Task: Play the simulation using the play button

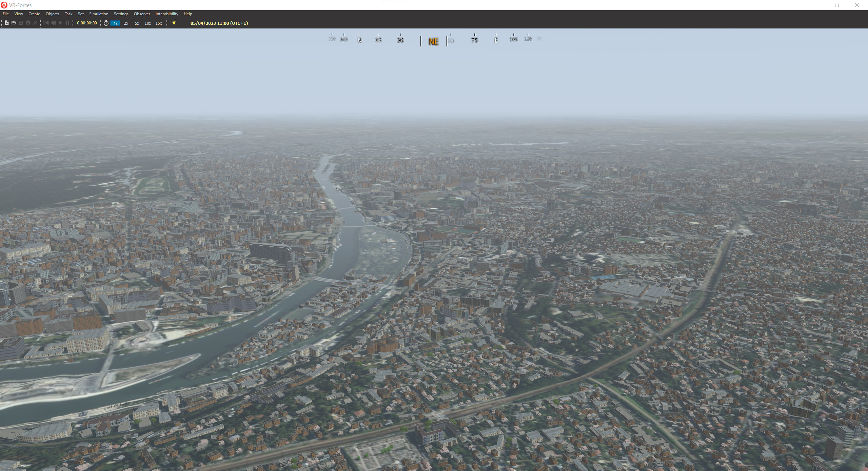Action: [x=60, y=23]
